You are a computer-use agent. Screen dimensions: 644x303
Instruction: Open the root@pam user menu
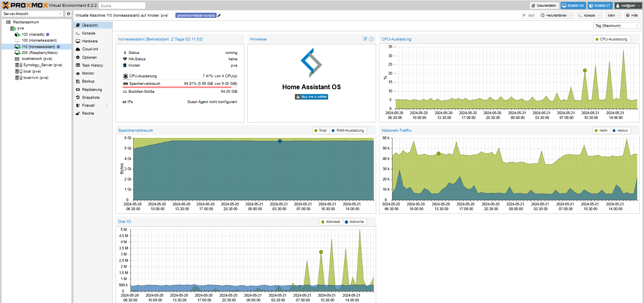pyautogui.click(x=628, y=6)
